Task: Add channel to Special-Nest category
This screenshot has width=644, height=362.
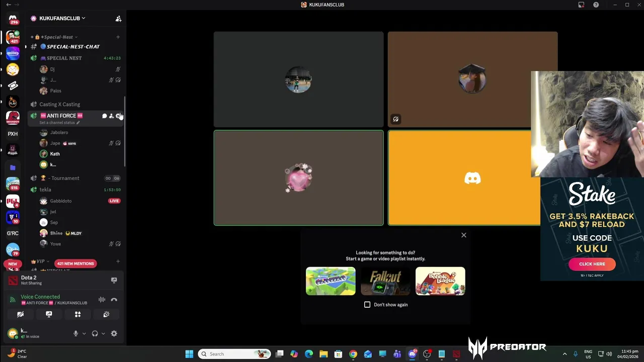Action: point(118,37)
